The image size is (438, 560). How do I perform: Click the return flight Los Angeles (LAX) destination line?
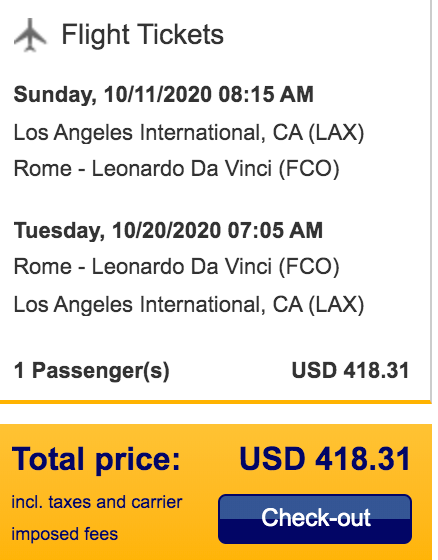189,305
